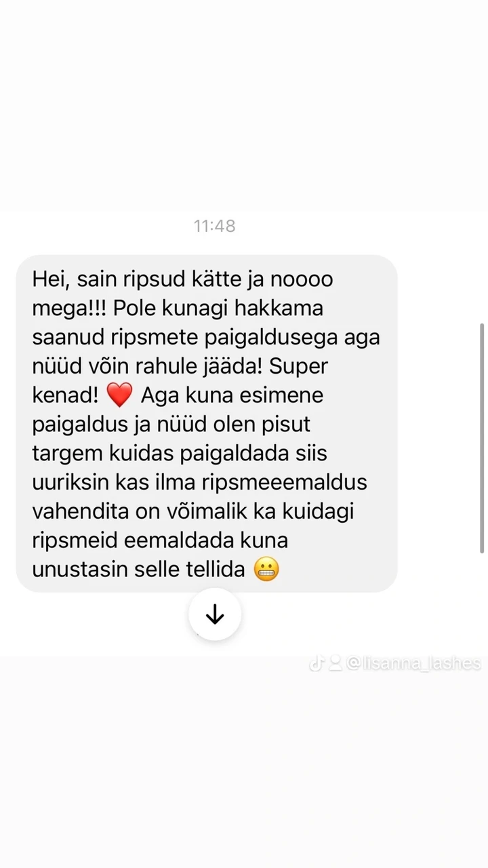Click the profile icon beside the watermark username
The height and width of the screenshot is (868, 488).
[335, 664]
